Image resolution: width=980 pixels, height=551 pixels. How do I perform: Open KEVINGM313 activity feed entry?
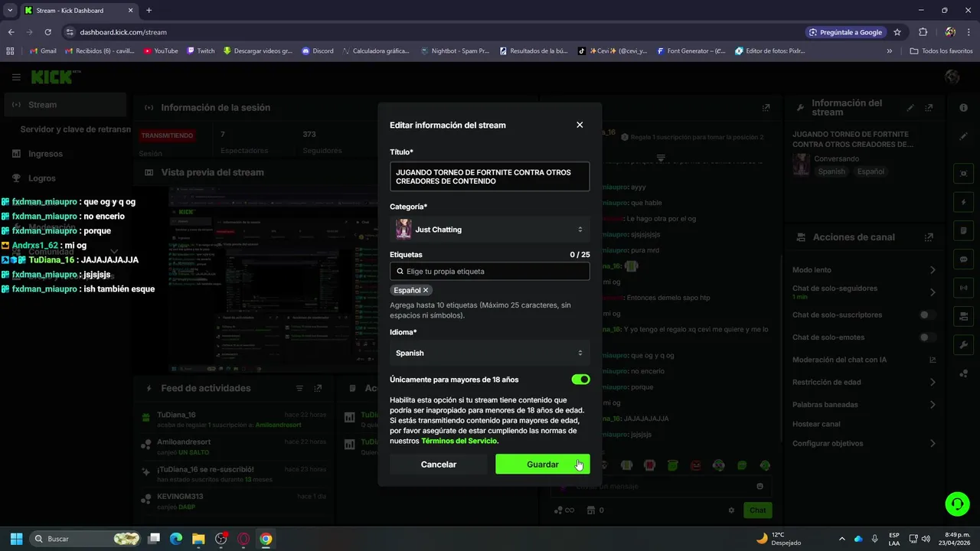point(234,500)
